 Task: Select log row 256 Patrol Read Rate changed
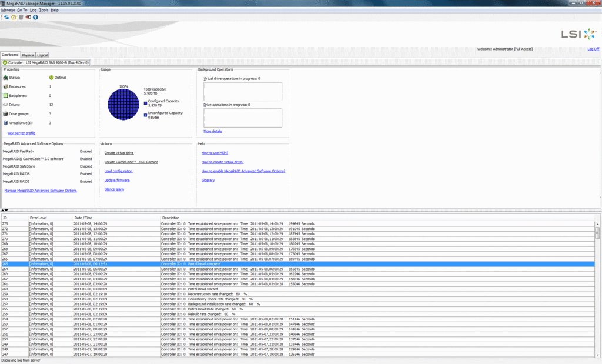(x=298, y=309)
